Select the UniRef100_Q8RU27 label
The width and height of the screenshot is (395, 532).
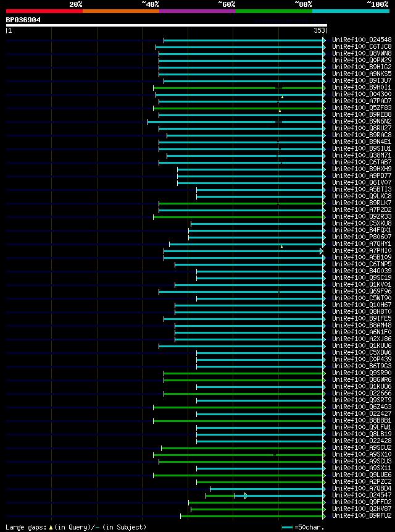[362, 128]
